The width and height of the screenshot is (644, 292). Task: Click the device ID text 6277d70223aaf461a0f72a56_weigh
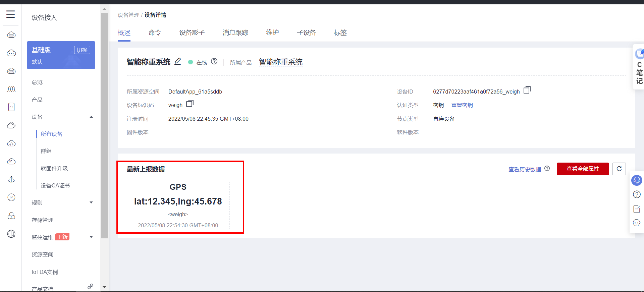(x=476, y=92)
